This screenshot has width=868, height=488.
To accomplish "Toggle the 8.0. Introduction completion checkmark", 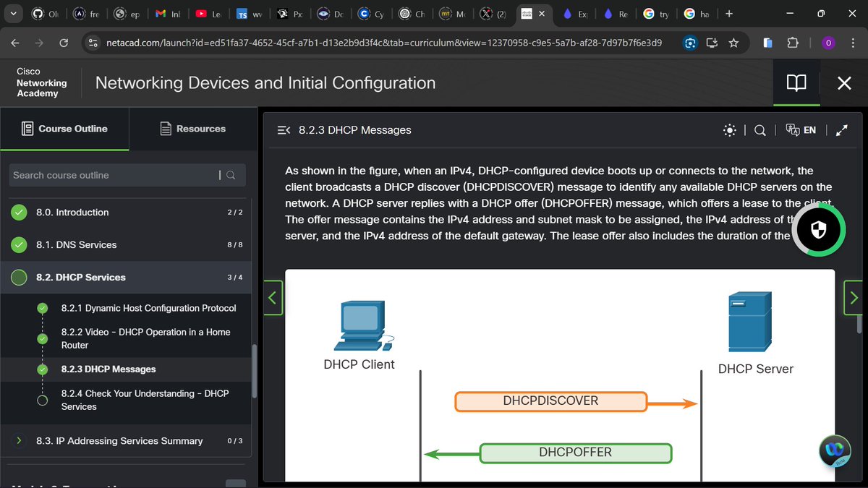I will (20, 213).
